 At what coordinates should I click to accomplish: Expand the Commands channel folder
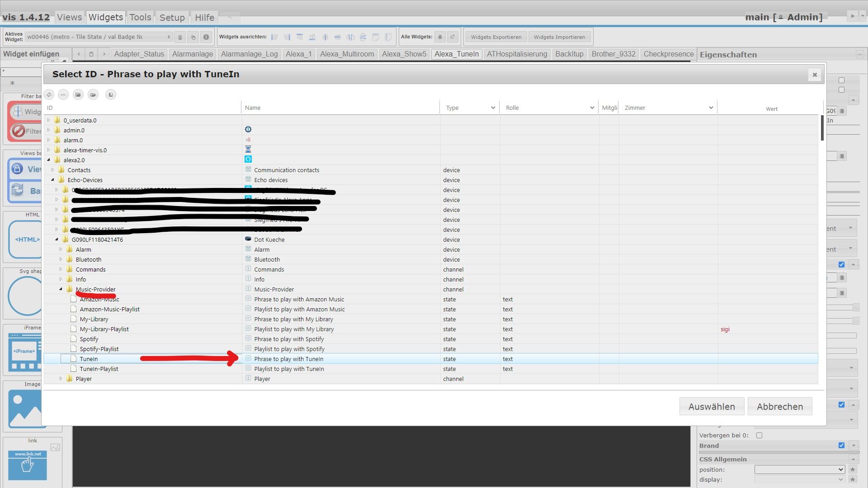pos(61,269)
